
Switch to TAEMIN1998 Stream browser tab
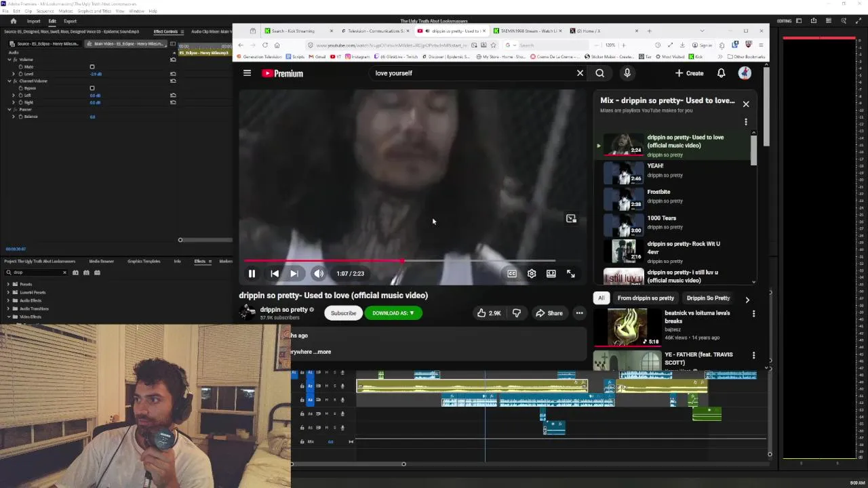pos(528,31)
